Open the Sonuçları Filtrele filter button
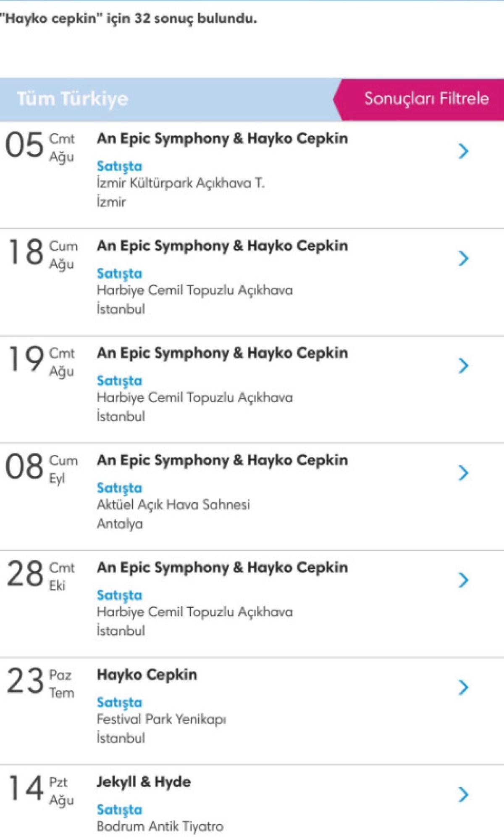The width and height of the screenshot is (504, 839). 425,99
